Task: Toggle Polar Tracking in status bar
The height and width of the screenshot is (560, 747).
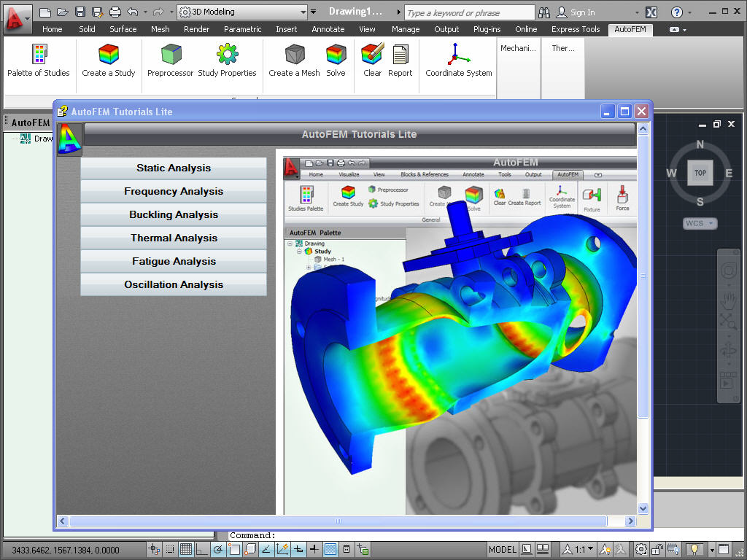Action: 218,550
